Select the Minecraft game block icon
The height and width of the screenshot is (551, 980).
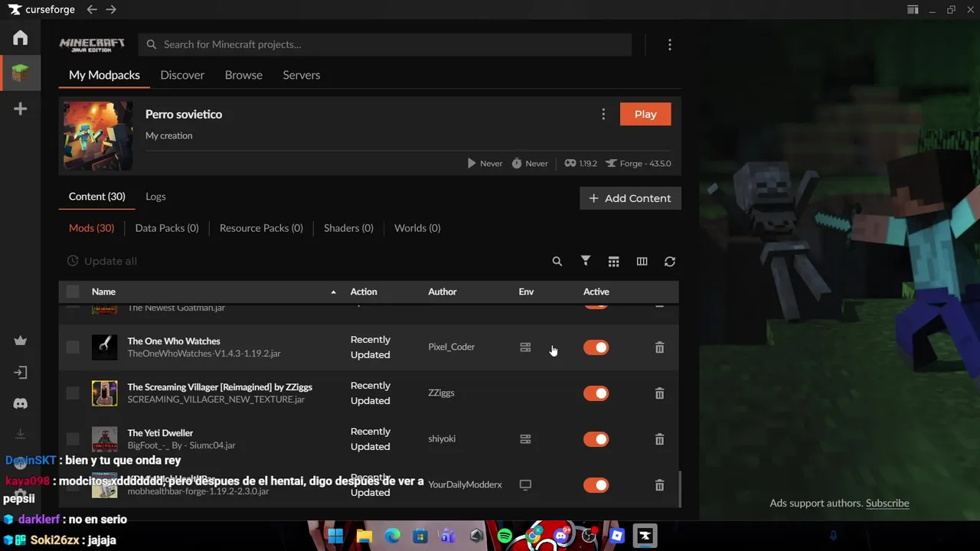[21, 73]
